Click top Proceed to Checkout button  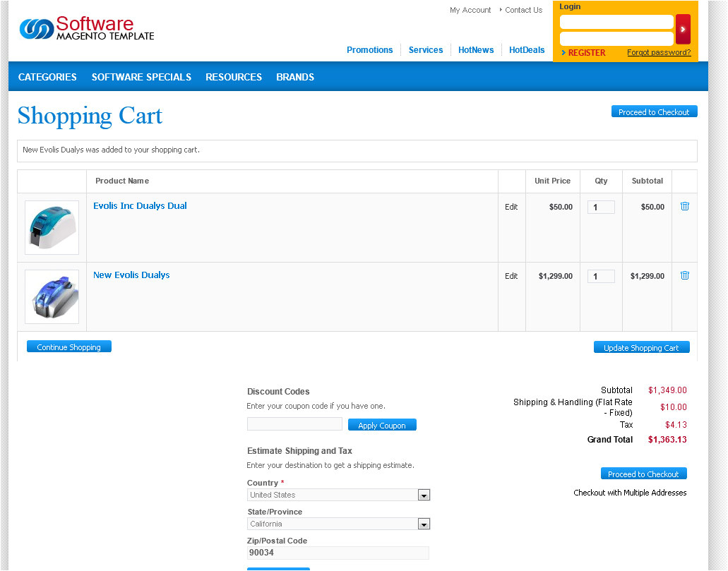coord(654,112)
